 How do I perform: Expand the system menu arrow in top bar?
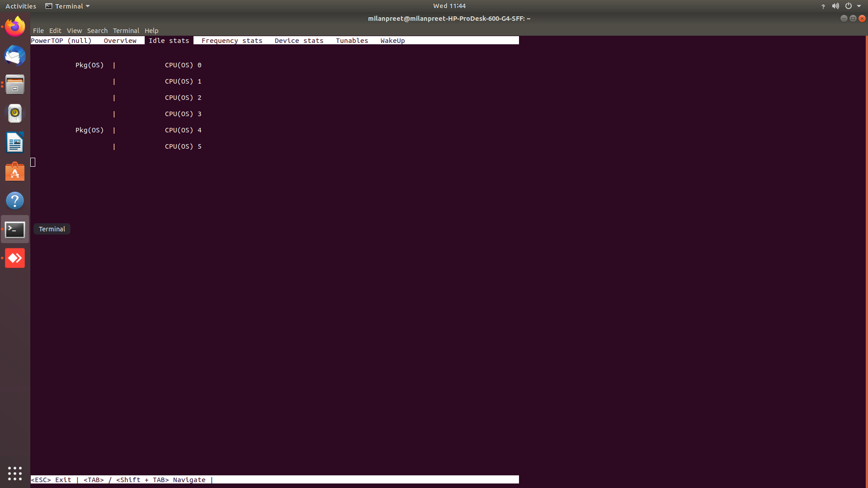(x=859, y=6)
